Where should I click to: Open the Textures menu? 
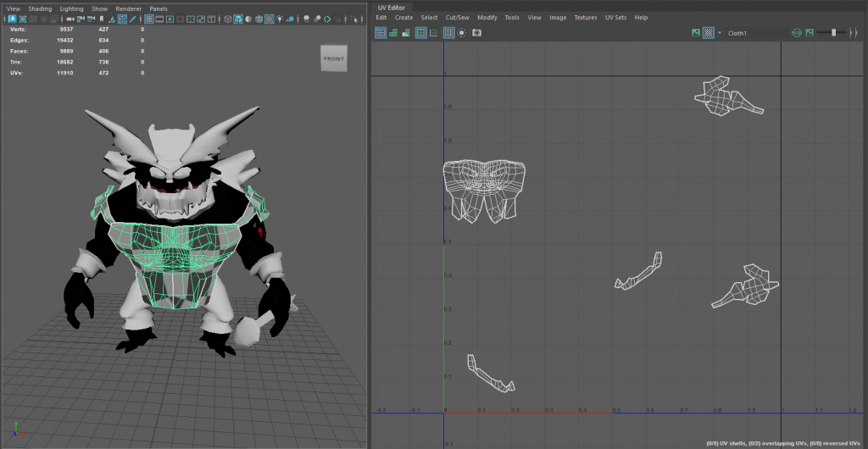click(x=586, y=18)
